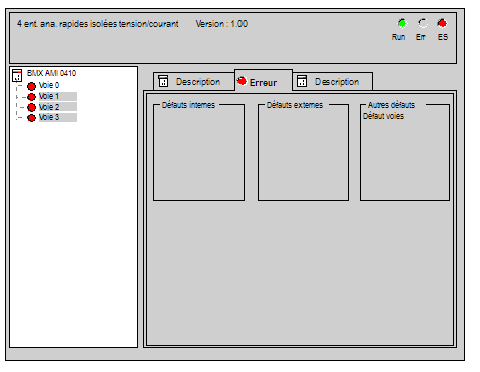Switch to the Erreur tab

coord(263,80)
